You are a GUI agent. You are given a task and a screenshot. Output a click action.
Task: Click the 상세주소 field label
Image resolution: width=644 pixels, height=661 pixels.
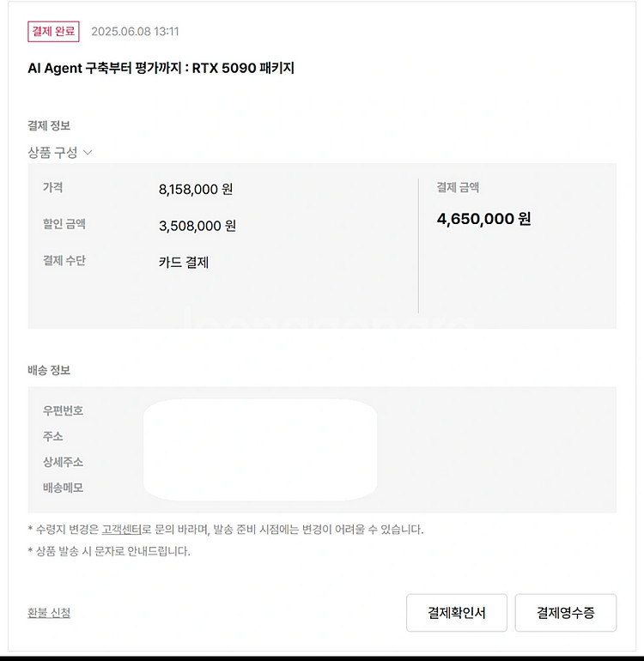(x=63, y=462)
